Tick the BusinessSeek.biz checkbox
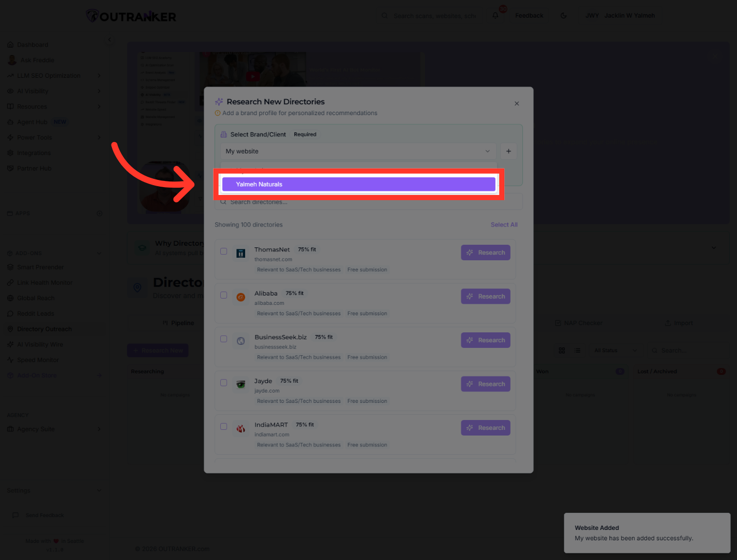 point(224,339)
